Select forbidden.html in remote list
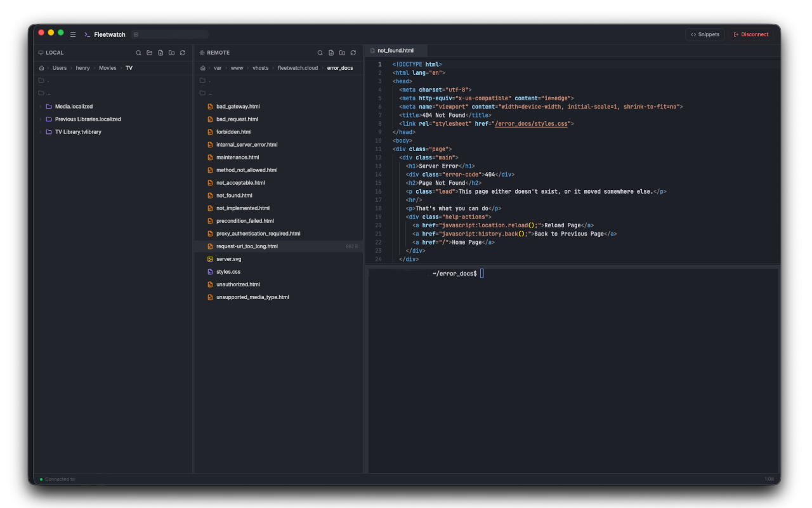 [x=278, y=132]
